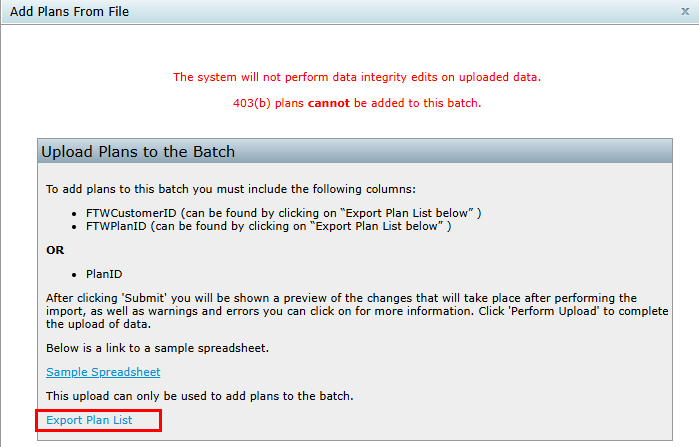The image size is (699, 447).
Task: Click Export Plan List below in FTWPlanID bullet
Action: pos(376,226)
